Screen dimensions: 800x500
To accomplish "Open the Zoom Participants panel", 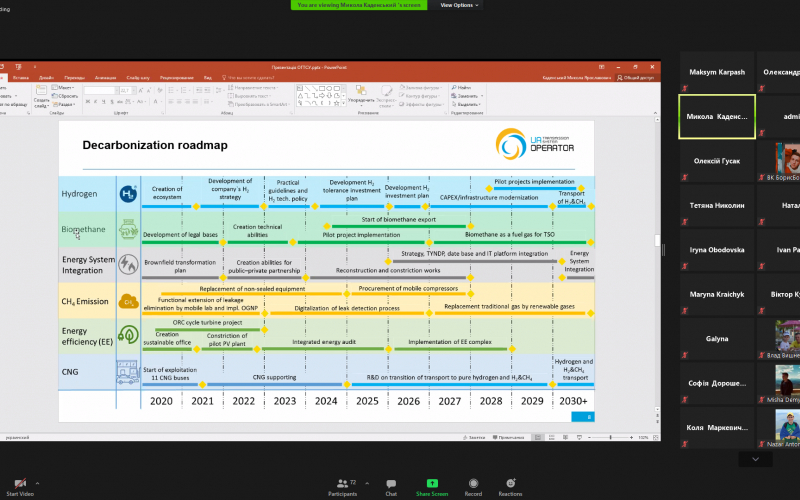I will click(x=343, y=487).
